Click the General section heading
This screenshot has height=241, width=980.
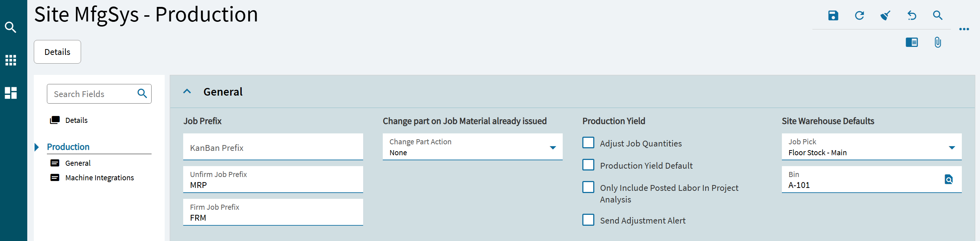[x=223, y=92]
